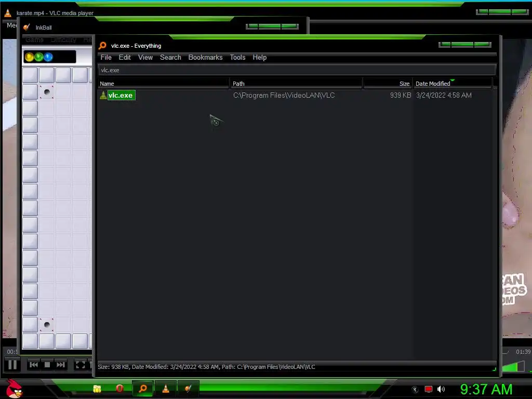The width and height of the screenshot is (532, 399).
Task: Switch to VLC via taskbar cone icon
Action: coord(166,389)
